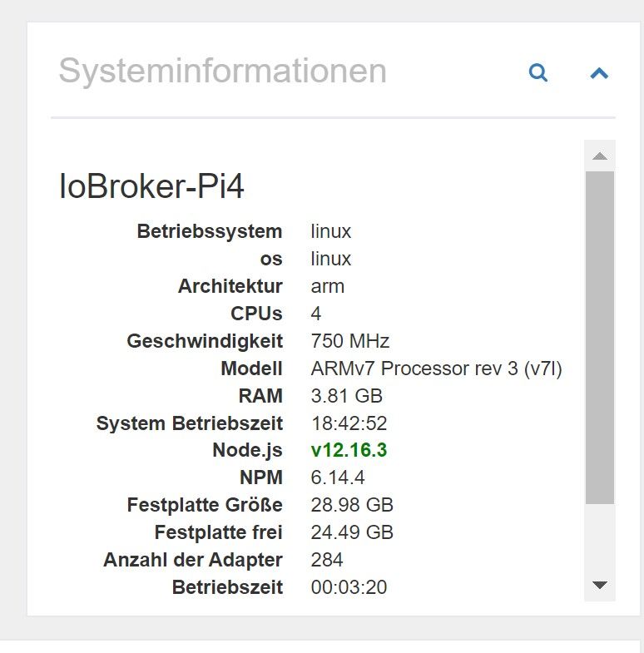Click the Architektur value arm
Viewport: 644px width, 653px height.
[328, 286]
